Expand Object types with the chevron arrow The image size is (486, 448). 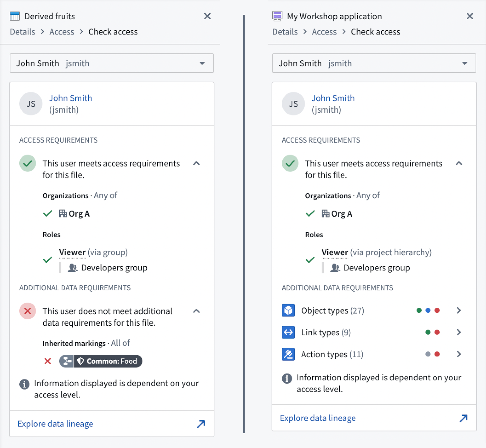coord(459,310)
